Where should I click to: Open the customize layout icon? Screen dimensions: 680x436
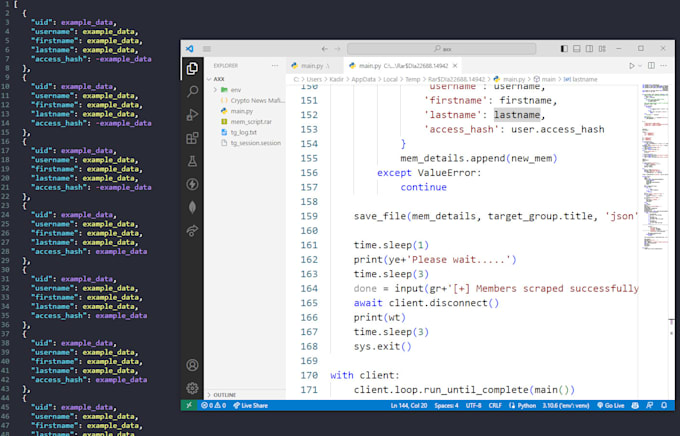[x=602, y=49]
